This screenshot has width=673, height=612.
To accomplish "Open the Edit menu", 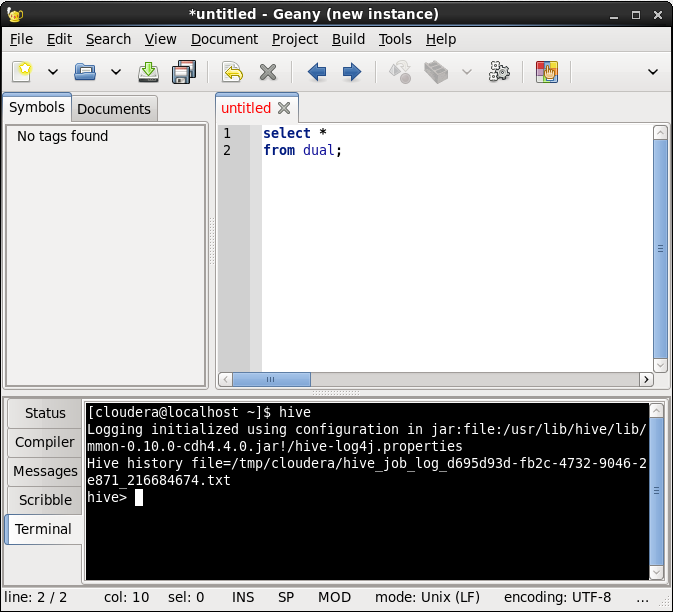I will (x=59, y=39).
